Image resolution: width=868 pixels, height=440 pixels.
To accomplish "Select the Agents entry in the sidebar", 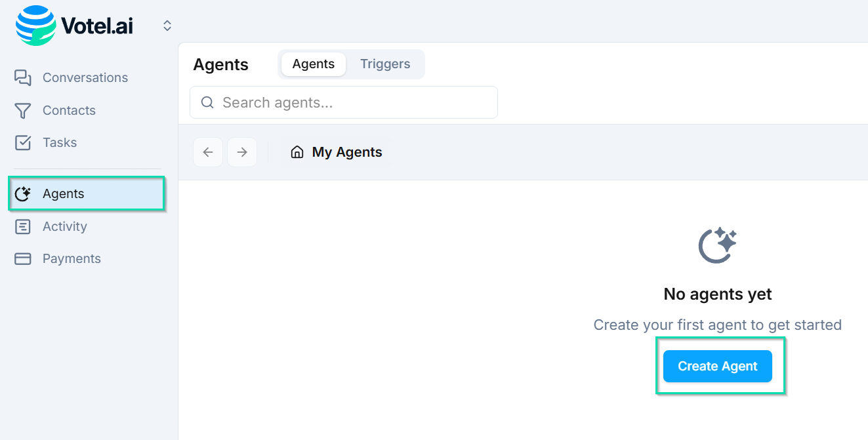I will point(64,193).
